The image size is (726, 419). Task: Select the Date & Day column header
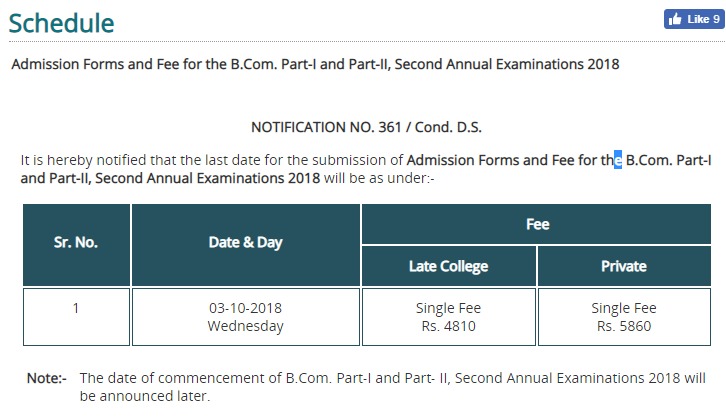pos(245,243)
